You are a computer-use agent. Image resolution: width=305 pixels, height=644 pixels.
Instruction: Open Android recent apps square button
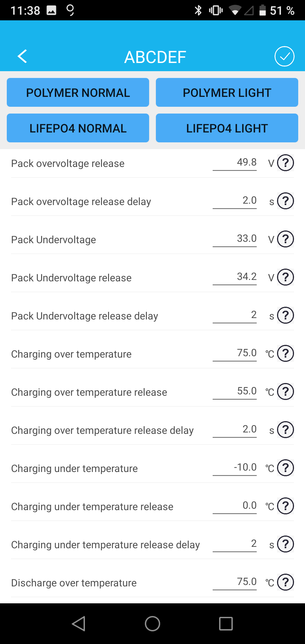[226, 623]
